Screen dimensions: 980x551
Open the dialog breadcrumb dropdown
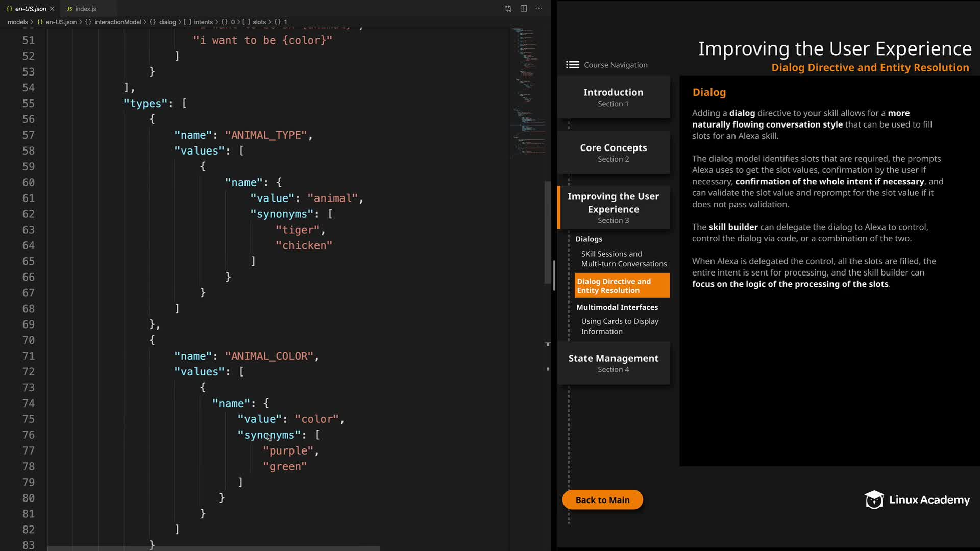tap(167, 22)
